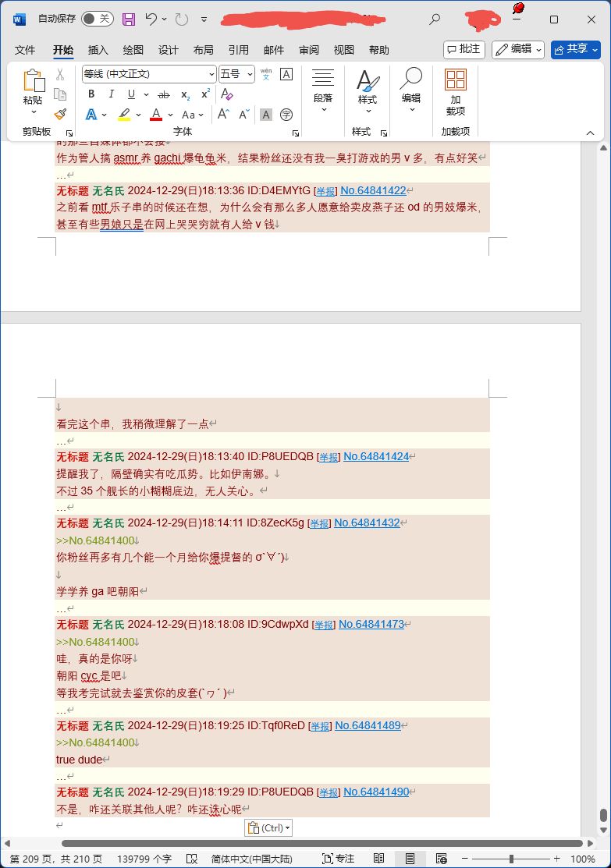Click the italic formatting icon

111,94
